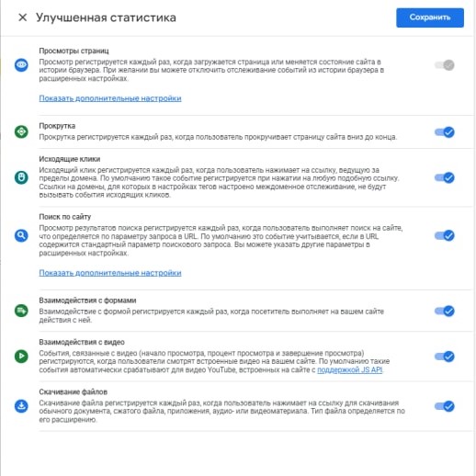This screenshot has height=476, width=476.
Task: Click the eye icon for Просмотры страниц
Action: click(x=21, y=65)
